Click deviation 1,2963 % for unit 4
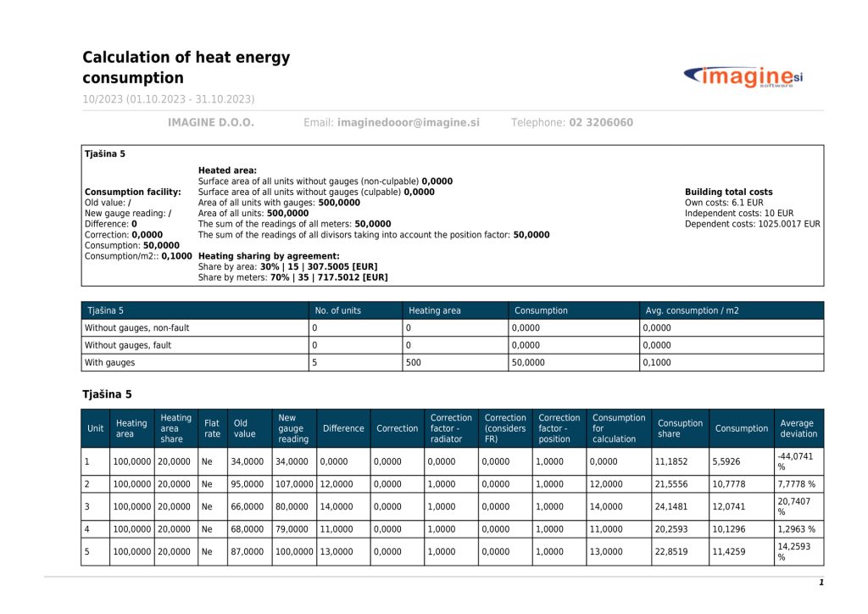 point(796,529)
